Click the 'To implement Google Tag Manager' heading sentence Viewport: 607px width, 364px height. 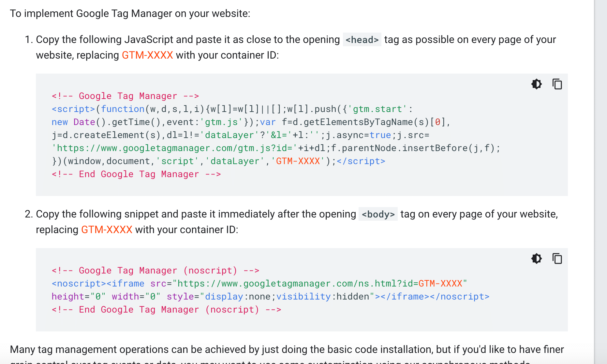pos(130,13)
